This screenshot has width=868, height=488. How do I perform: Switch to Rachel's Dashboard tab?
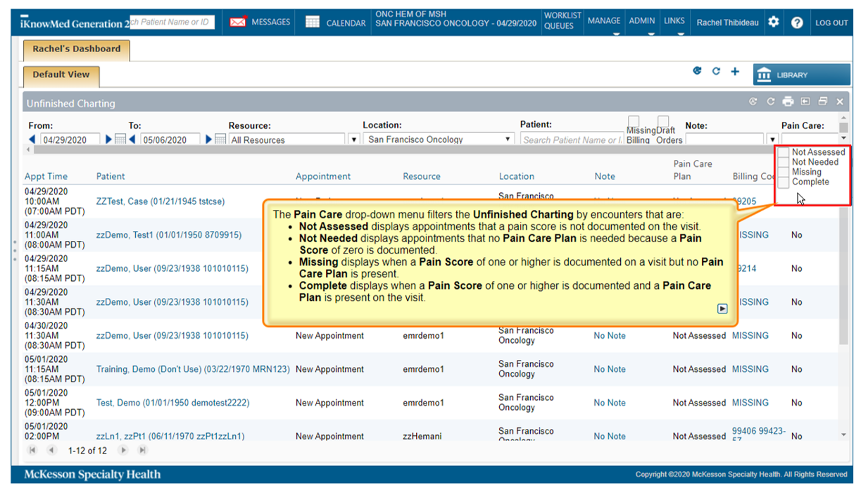(76, 49)
